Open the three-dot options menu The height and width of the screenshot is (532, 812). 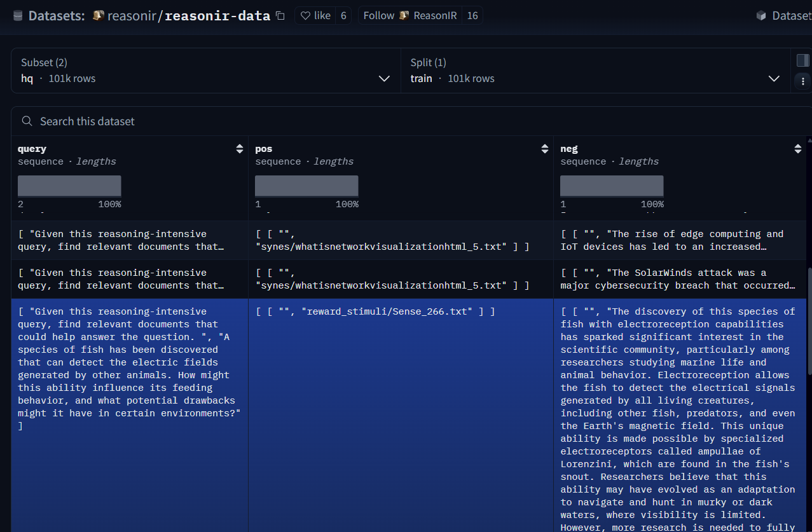(x=802, y=81)
